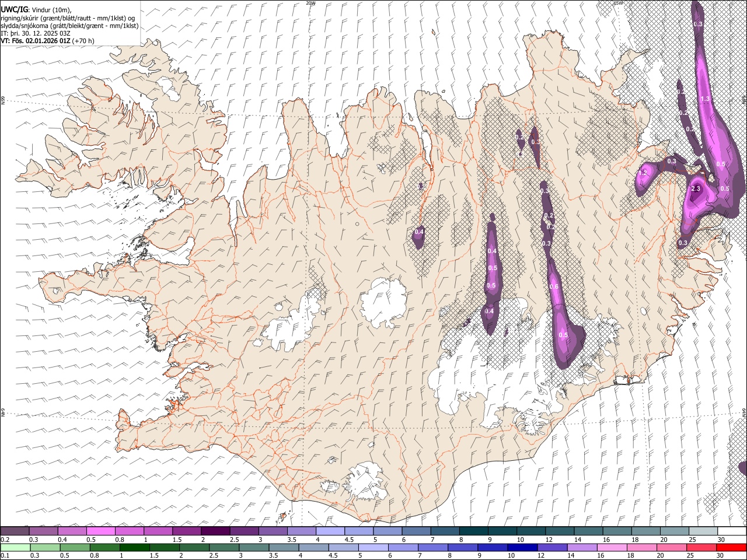Select the rain legend swatch for 20–25
The width and height of the screenshot is (747, 560).
671,548
